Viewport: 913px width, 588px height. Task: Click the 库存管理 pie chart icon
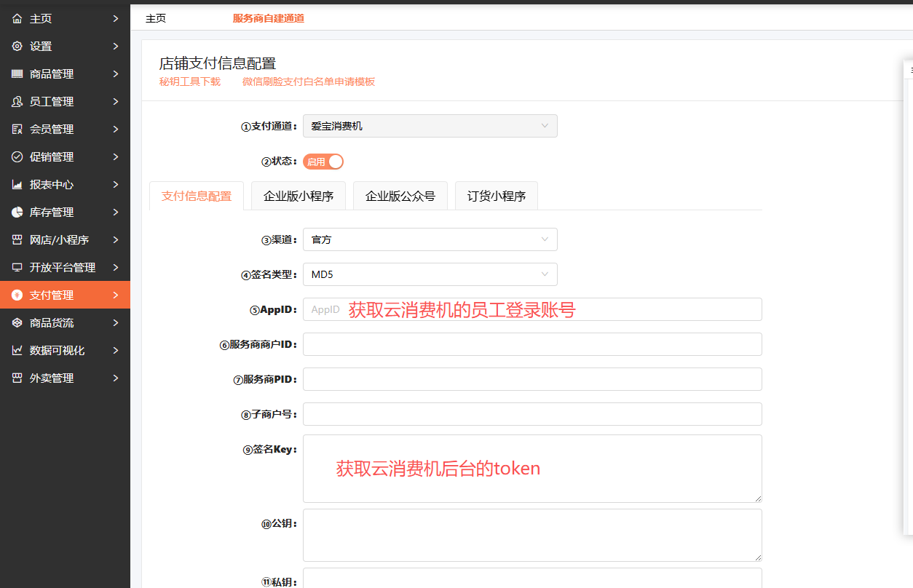[x=17, y=212]
